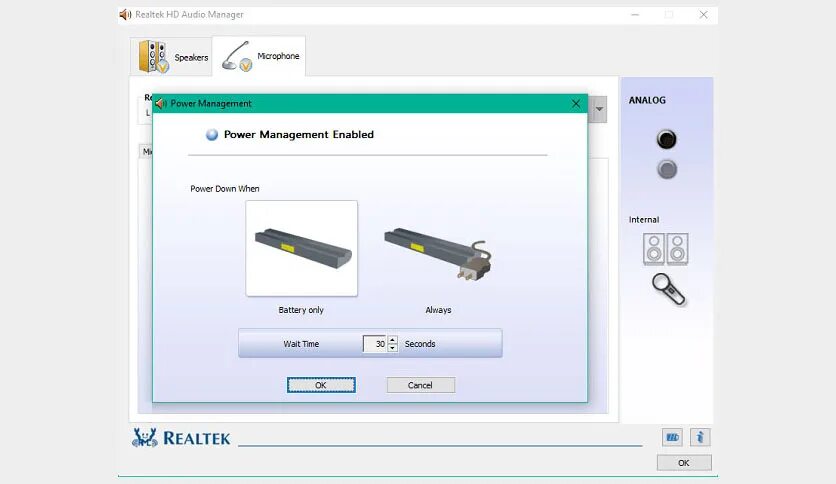
Task: Select the Always power down option
Action: 438,254
